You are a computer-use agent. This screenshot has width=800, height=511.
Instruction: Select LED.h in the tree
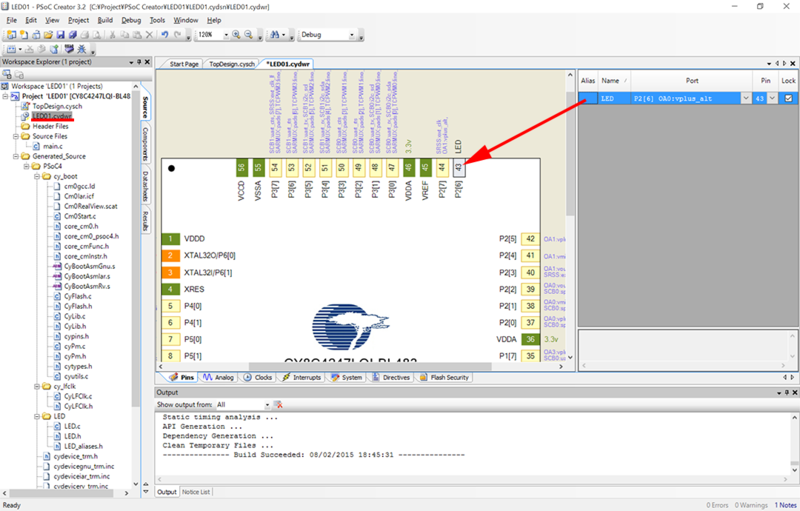(72, 436)
